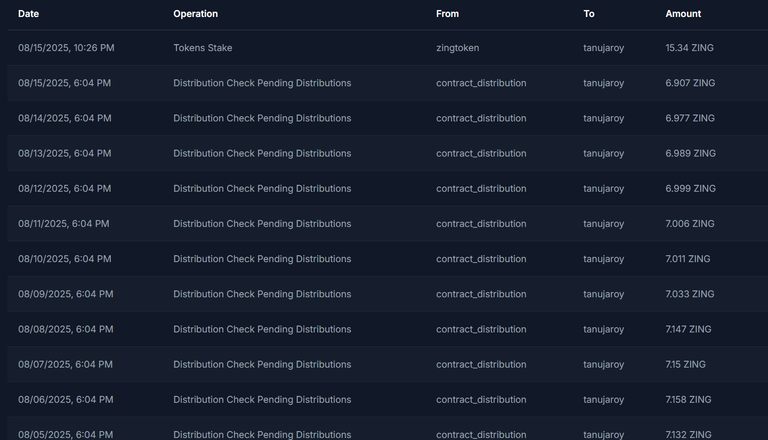Click the Date column header
The image size is (768, 440).
tap(28, 14)
